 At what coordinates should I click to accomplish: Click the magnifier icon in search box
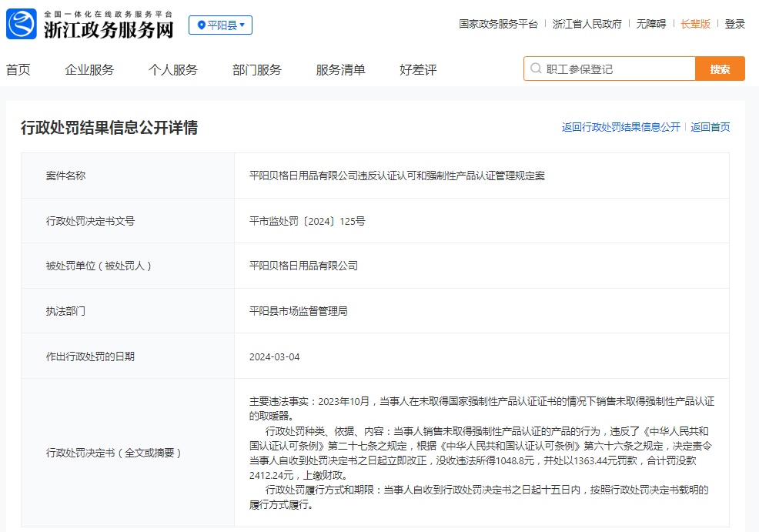(536, 69)
